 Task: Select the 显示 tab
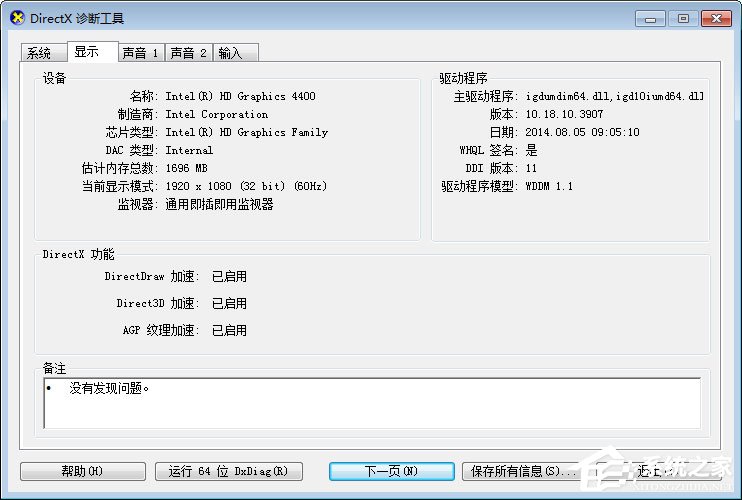[93, 51]
